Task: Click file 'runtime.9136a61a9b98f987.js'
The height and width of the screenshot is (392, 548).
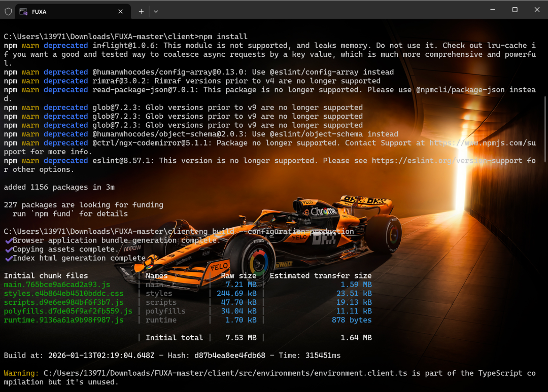Action: coord(63,320)
